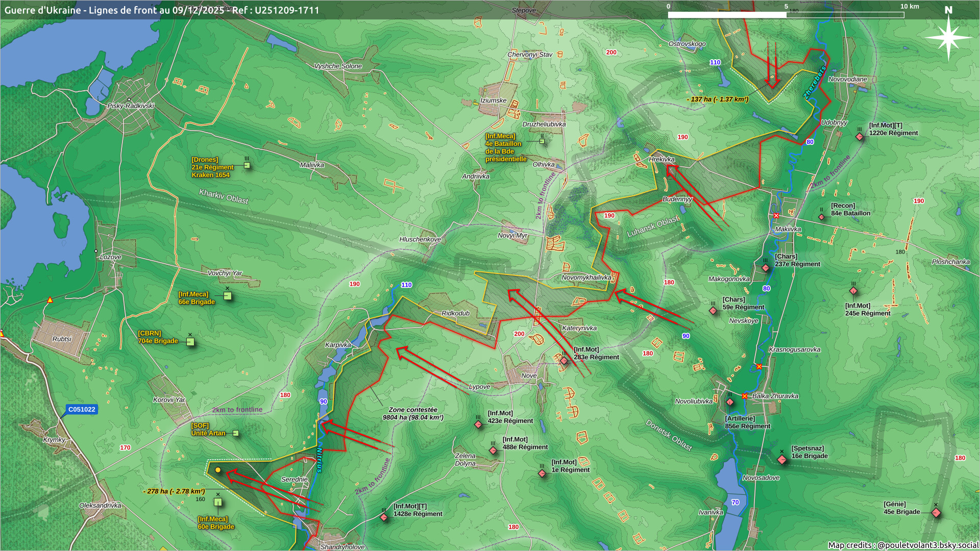Click the distance scale bar
The width and height of the screenshot is (980, 551).
click(786, 15)
